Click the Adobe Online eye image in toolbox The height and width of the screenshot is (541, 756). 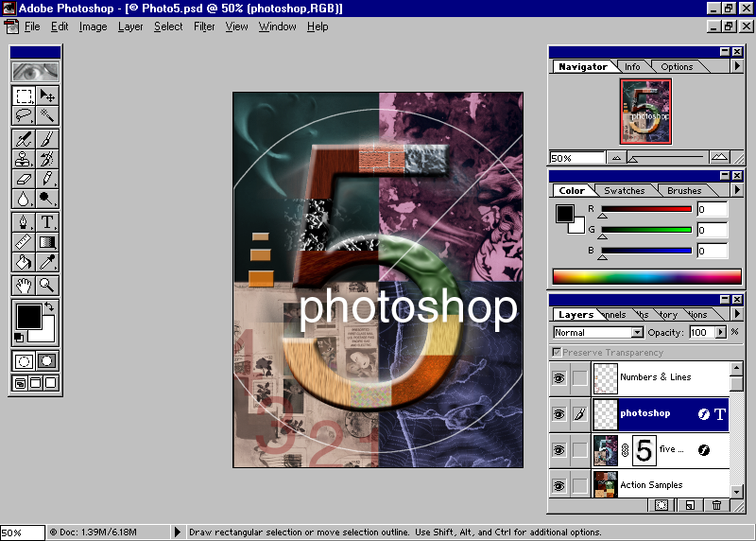coord(36,72)
